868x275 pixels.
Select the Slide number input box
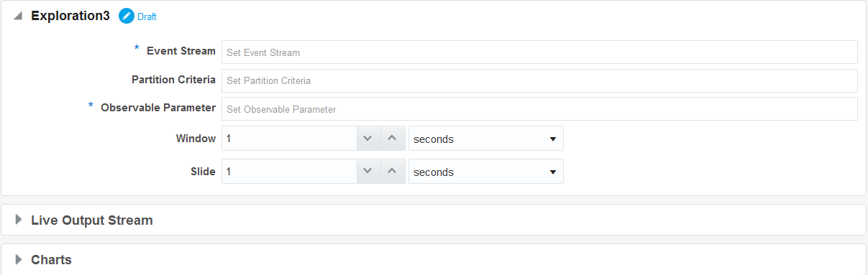point(289,172)
